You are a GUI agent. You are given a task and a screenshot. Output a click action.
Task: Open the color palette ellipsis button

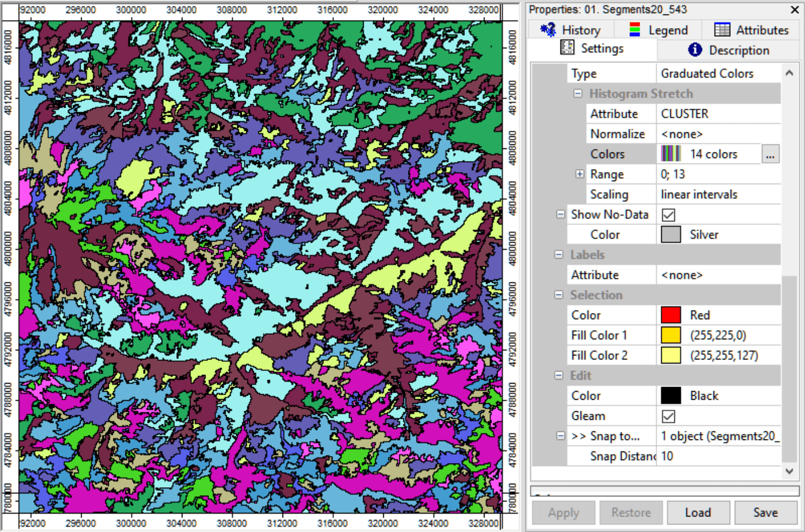point(770,154)
